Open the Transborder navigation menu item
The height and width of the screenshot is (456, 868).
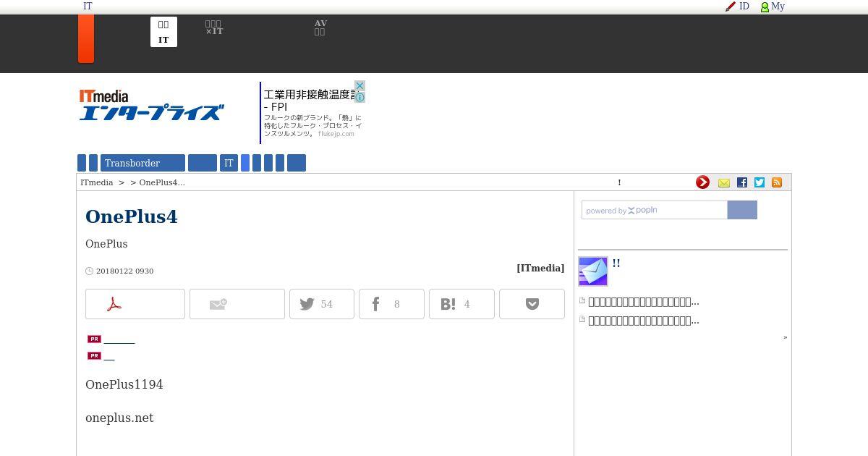(143, 163)
